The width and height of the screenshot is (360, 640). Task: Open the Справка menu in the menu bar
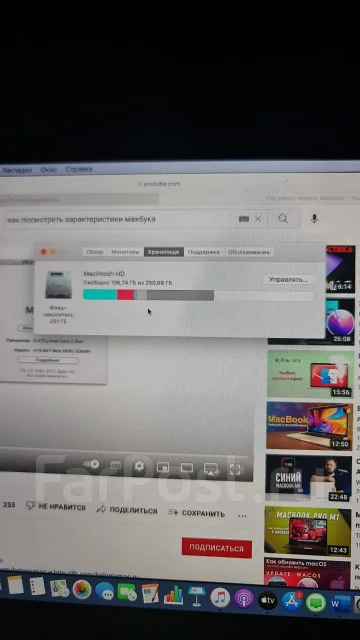(79, 169)
